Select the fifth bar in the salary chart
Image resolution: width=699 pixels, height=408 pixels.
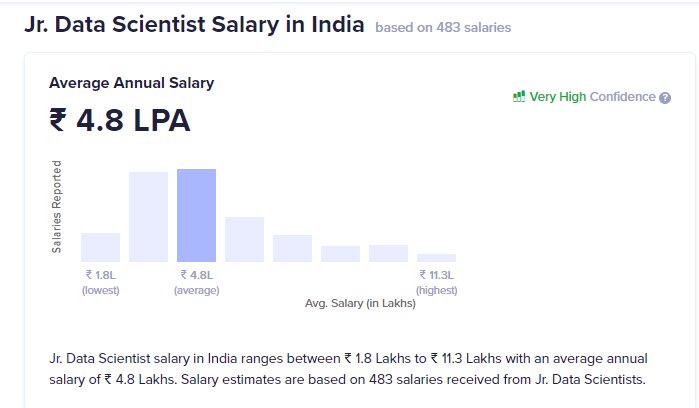[292, 248]
